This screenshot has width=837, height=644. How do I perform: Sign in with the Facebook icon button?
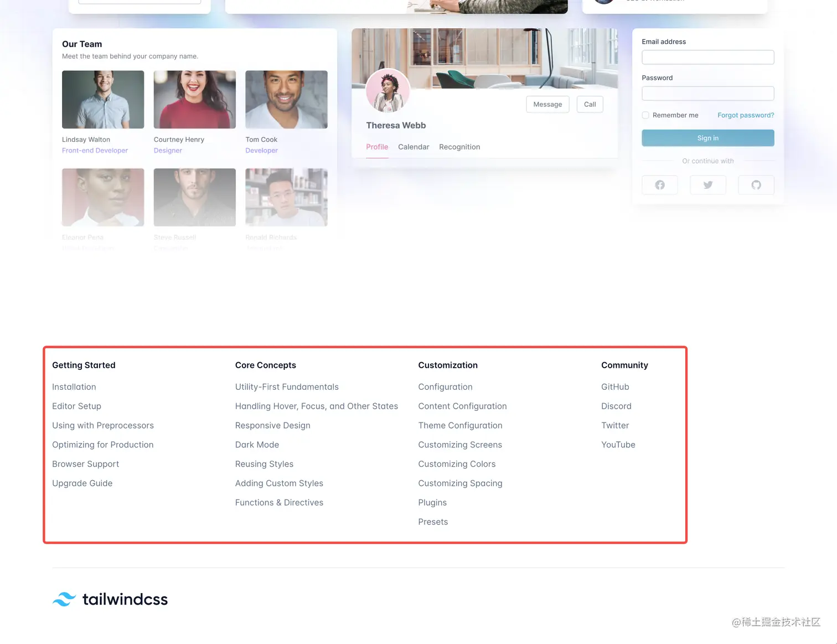coord(659,185)
